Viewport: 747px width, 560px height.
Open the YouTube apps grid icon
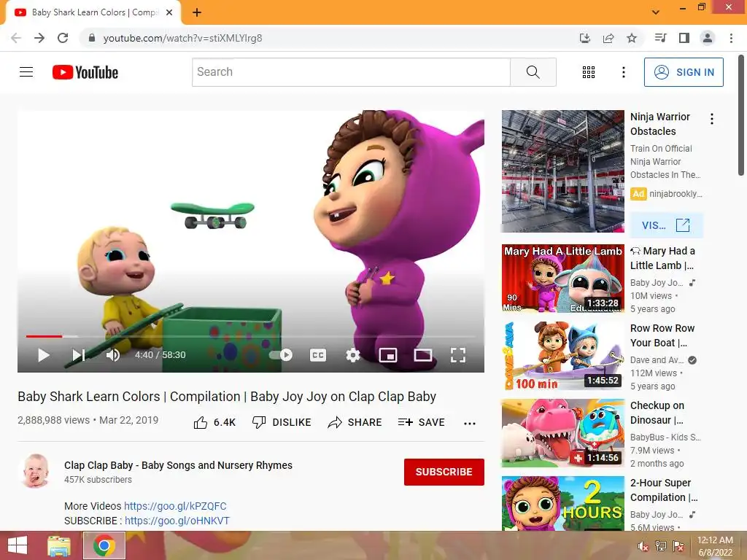589,72
